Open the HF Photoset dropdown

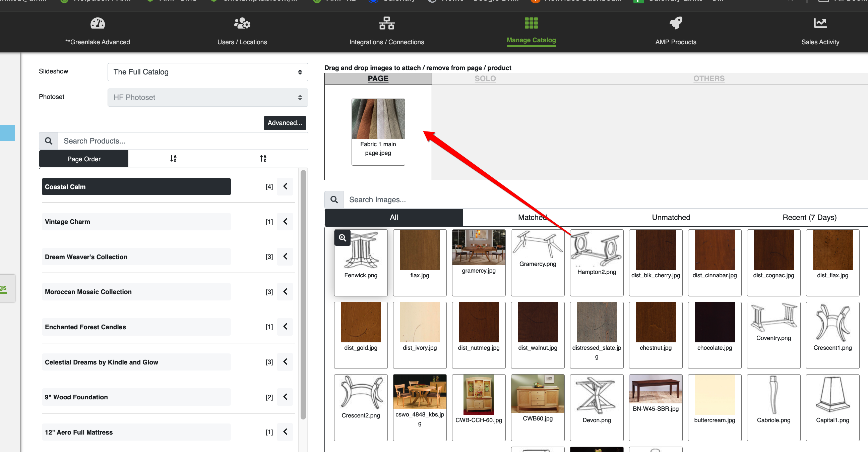click(x=207, y=98)
